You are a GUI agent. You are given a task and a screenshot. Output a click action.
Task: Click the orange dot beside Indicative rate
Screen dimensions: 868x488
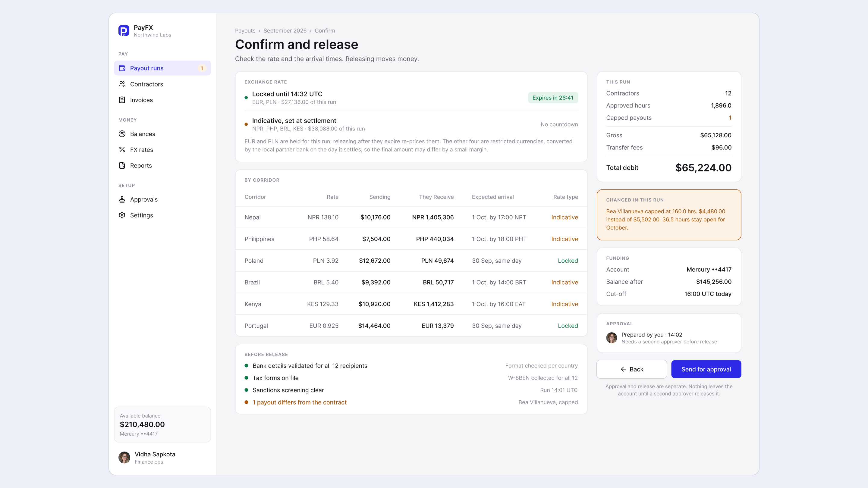tap(246, 124)
